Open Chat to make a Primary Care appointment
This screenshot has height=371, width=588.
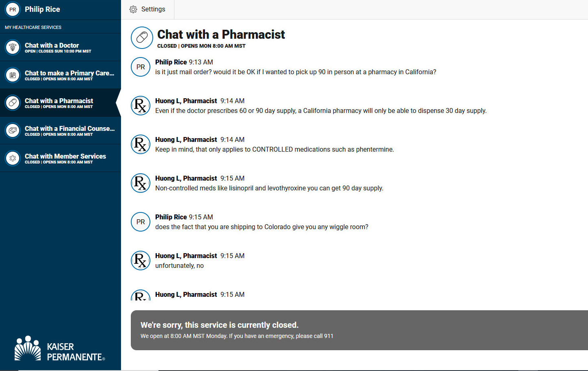coord(60,75)
